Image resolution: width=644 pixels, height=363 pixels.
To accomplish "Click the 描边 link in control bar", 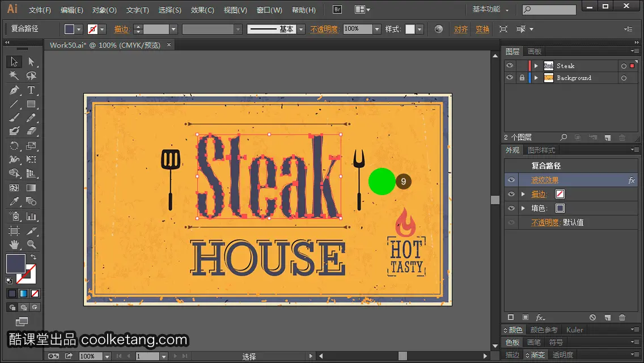I will tap(121, 29).
